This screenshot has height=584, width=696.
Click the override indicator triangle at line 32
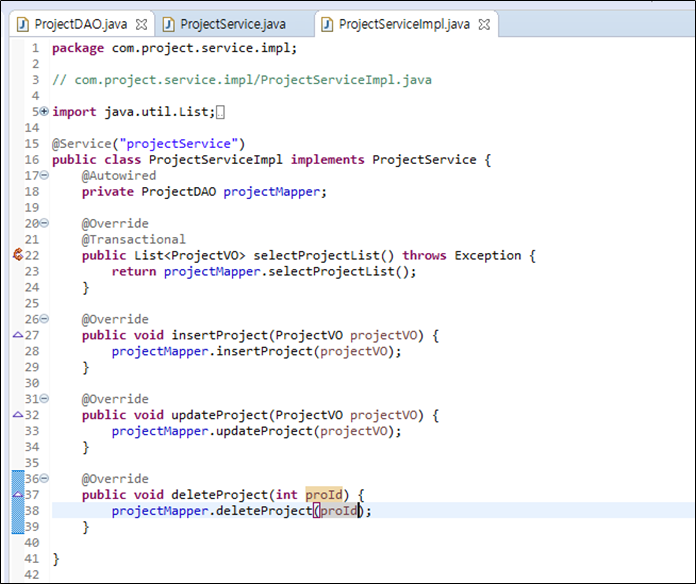click(x=18, y=414)
